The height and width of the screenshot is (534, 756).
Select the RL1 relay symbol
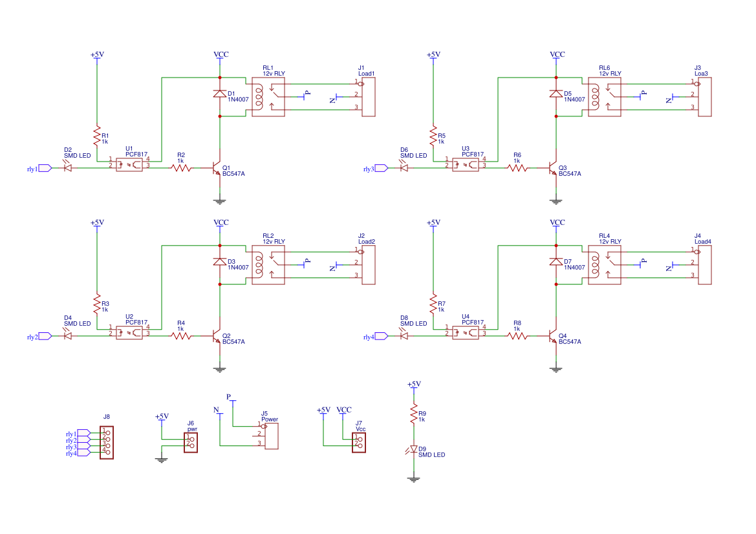pyautogui.click(x=268, y=97)
